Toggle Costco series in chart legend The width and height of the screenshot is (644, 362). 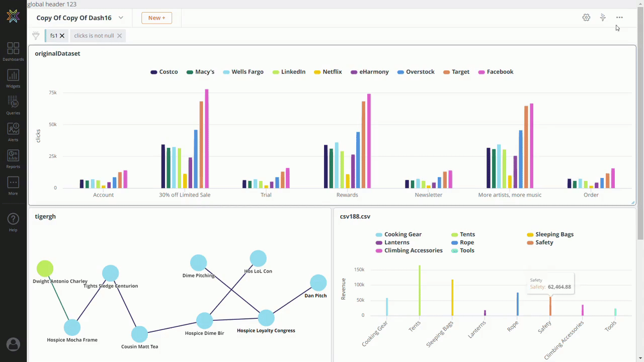coord(164,72)
